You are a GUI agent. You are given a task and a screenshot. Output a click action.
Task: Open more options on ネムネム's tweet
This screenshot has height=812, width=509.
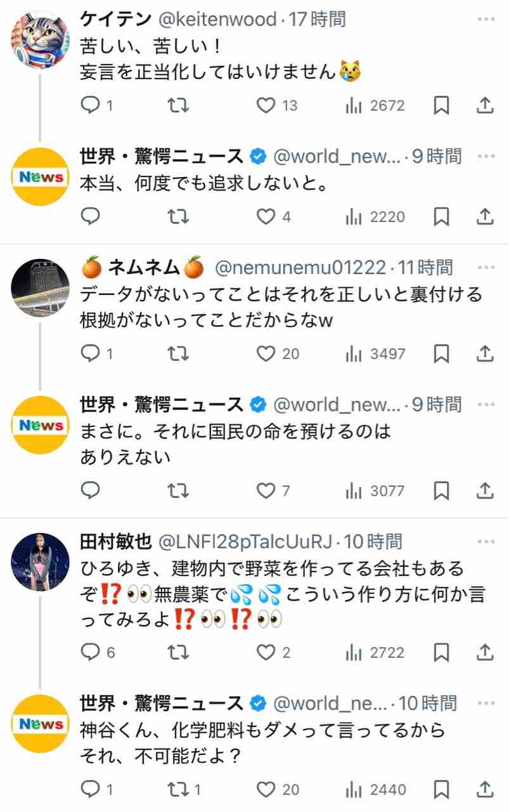point(486,268)
